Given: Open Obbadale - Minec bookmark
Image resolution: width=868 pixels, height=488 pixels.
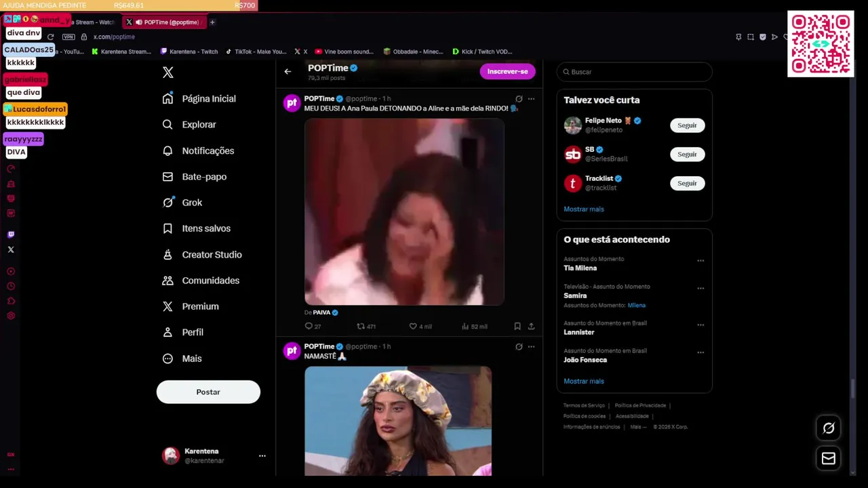Looking at the screenshot, I should [x=414, y=52].
